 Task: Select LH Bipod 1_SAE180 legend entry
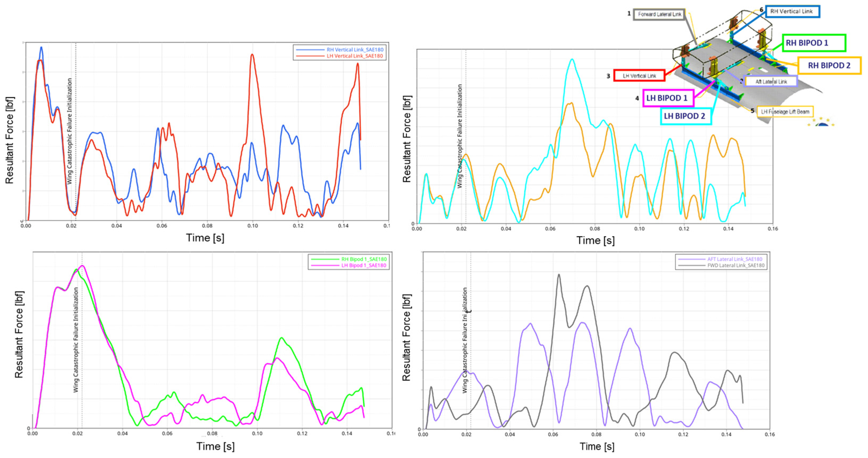click(364, 265)
